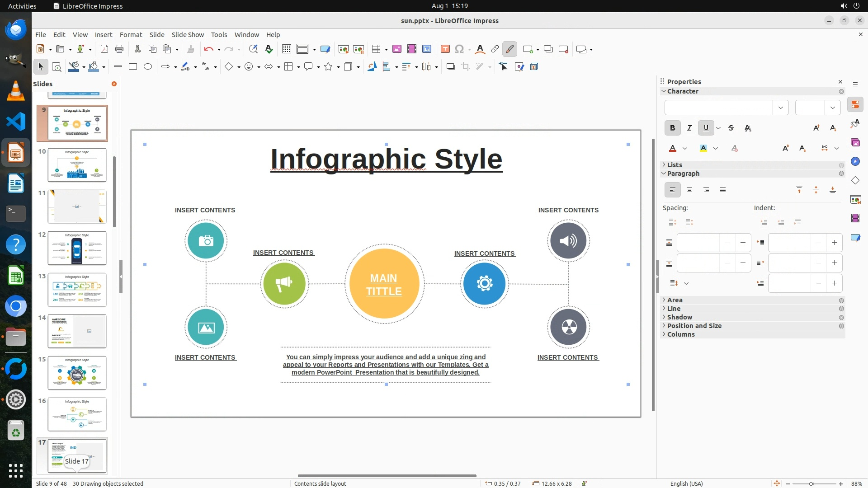This screenshot has height=488, width=868.
Task: Toggle Italic formatting in sidebar
Action: pos(689,128)
